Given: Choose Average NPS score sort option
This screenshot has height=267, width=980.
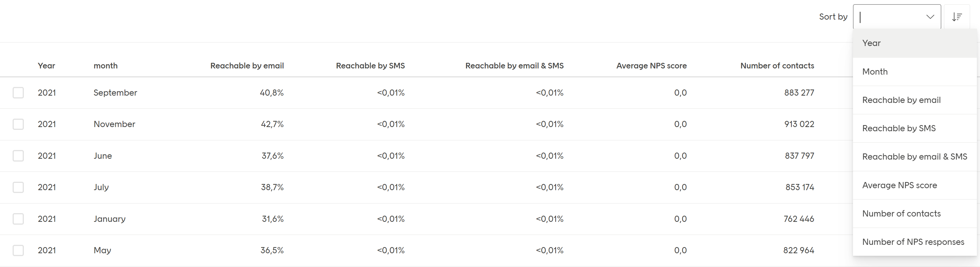Looking at the screenshot, I should coord(899,185).
